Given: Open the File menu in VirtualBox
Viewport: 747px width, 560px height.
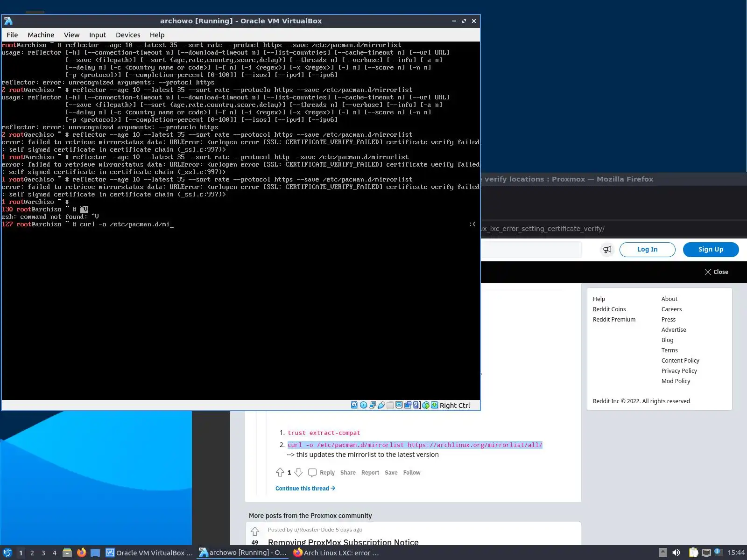Looking at the screenshot, I should tap(12, 35).
